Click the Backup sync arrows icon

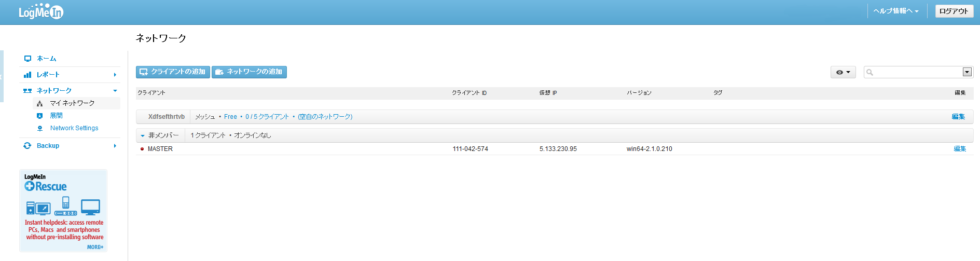click(27, 146)
